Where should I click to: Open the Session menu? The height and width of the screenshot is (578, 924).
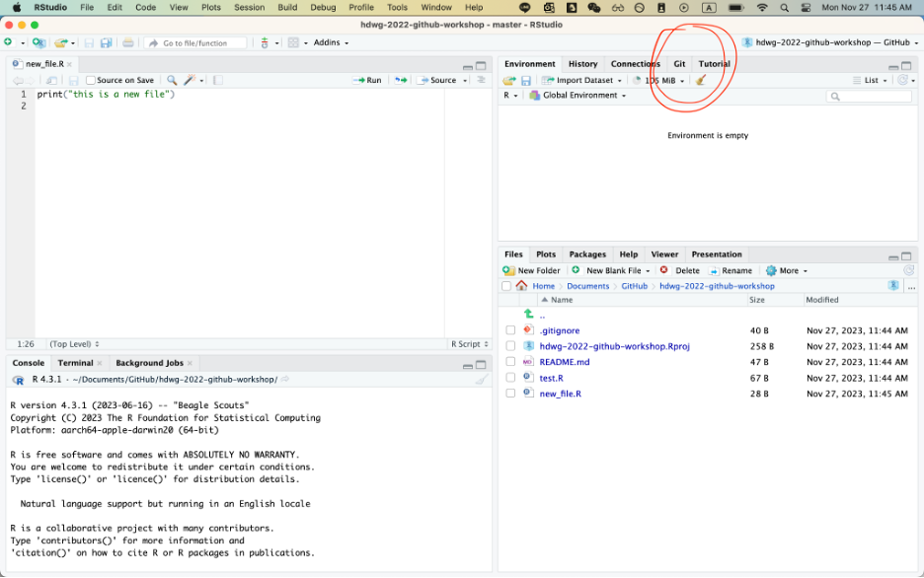pyautogui.click(x=250, y=8)
